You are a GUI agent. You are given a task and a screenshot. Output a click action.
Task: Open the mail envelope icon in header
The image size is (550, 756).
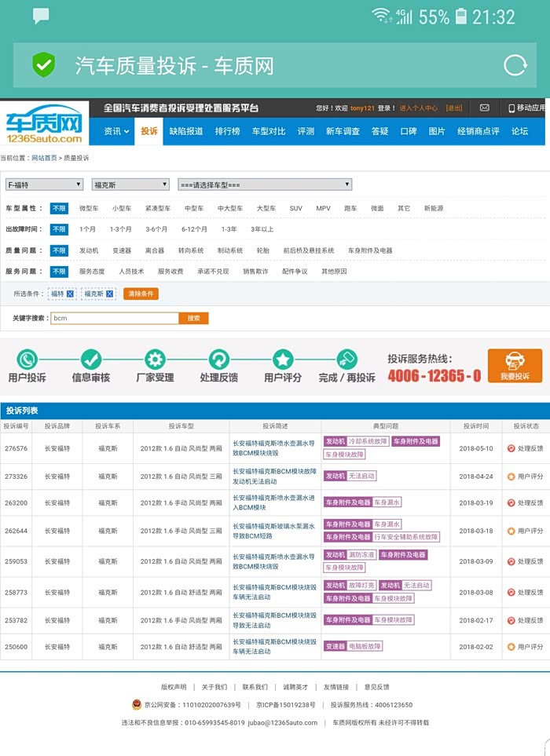tap(484, 108)
